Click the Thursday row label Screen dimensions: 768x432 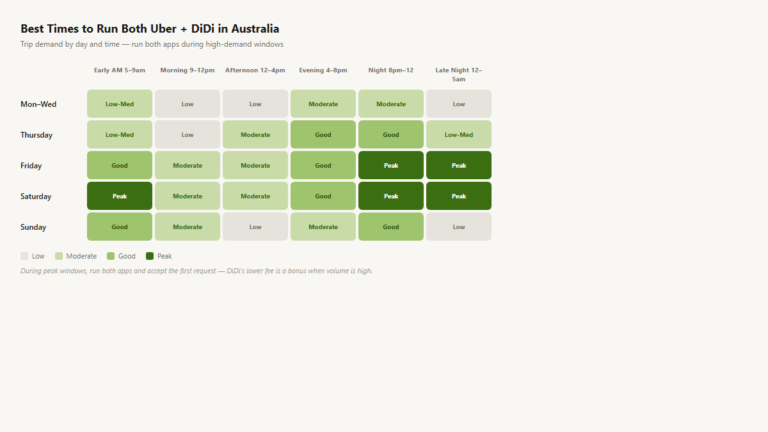pyautogui.click(x=36, y=135)
